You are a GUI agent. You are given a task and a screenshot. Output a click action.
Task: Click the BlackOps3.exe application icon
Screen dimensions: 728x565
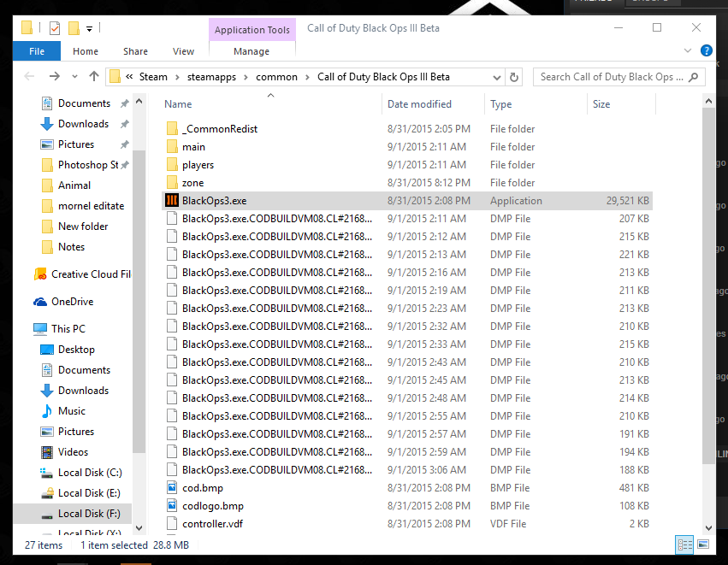tap(172, 200)
